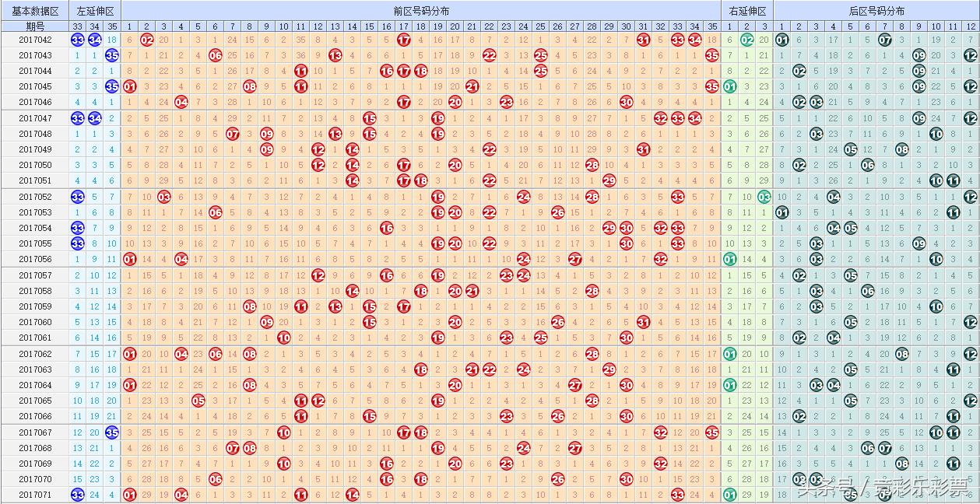980x504 pixels.
Task: Click draw number 2017047
Action: pos(35,118)
